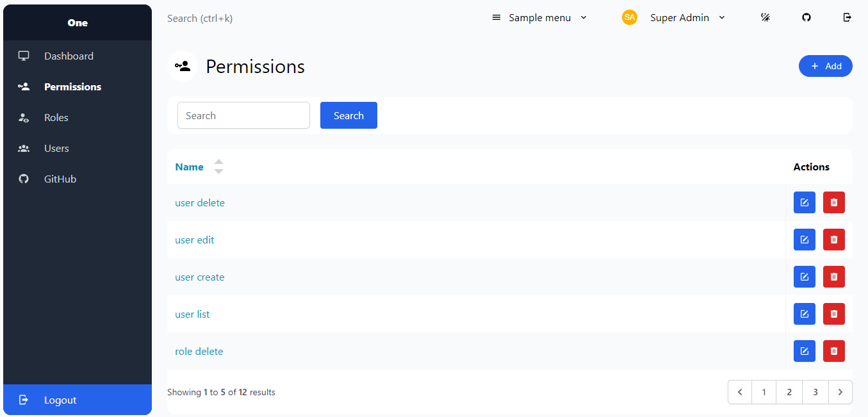The width and height of the screenshot is (868, 417).
Task: Open Dashboard from the sidebar
Action: coord(78,56)
